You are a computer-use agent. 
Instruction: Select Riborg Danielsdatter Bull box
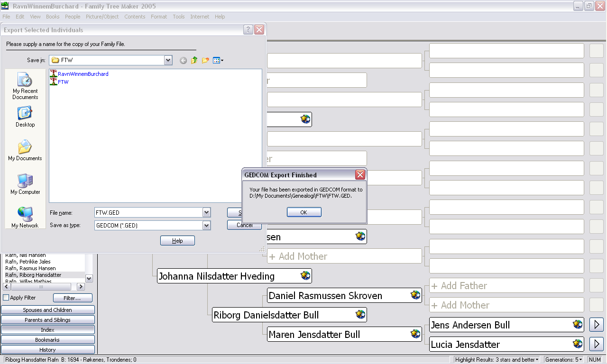pyautogui.click(x=289, y=315)
